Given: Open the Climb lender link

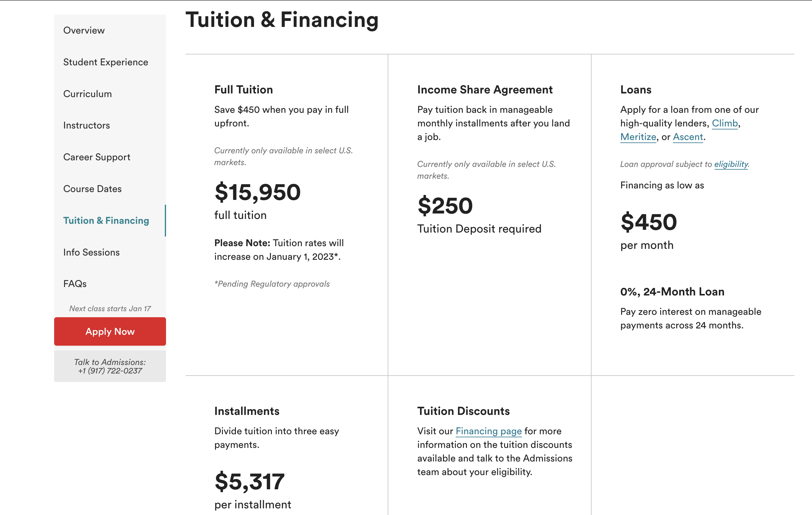Looking at the screenshot, I should click(x=725, y=123).
